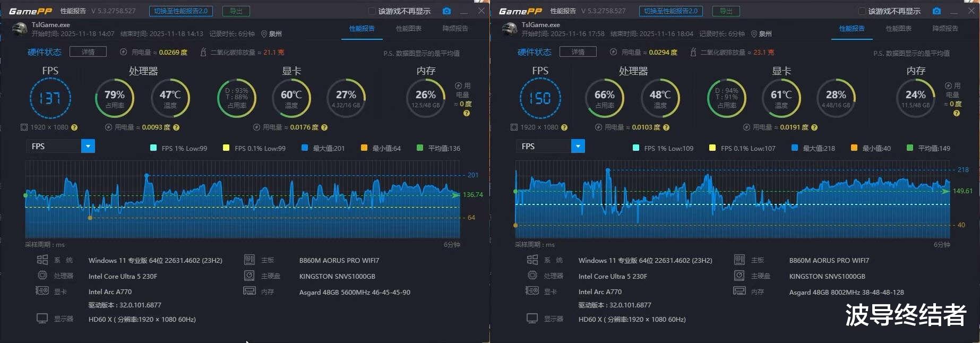Click the 泉州 location pin icon in left window

coord(264,34)
